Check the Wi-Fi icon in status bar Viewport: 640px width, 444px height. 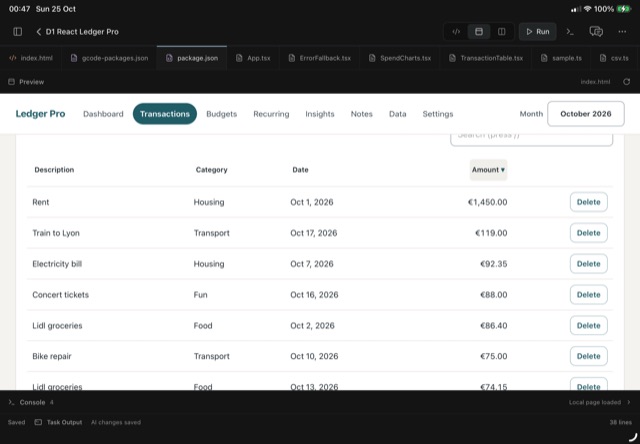[x=587, y=9]
